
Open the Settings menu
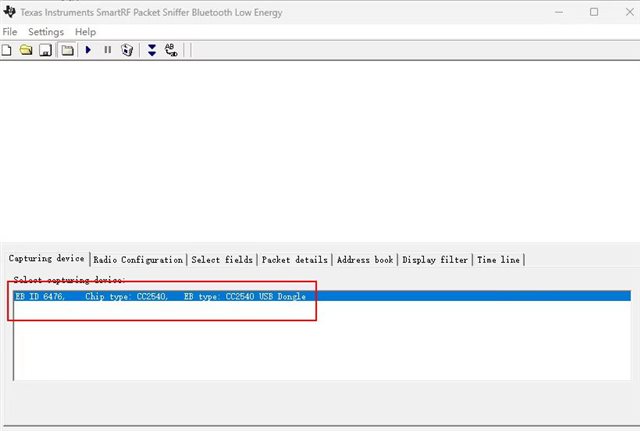pos(46,32)
